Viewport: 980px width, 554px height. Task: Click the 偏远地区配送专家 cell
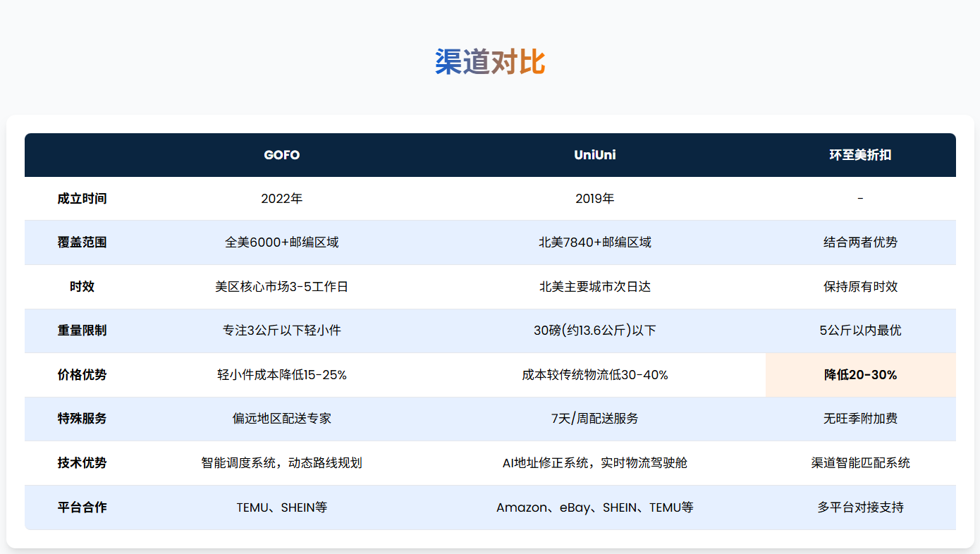point(281,419)
